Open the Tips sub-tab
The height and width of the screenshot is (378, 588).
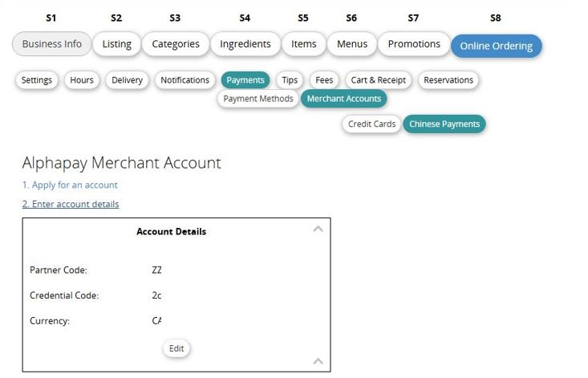click(290, 80)
